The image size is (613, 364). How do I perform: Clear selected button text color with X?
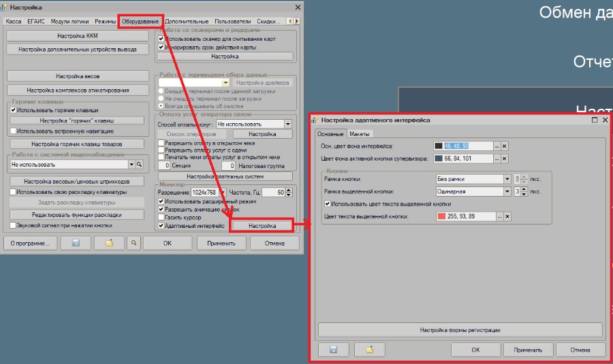click(x=507, y=216)
